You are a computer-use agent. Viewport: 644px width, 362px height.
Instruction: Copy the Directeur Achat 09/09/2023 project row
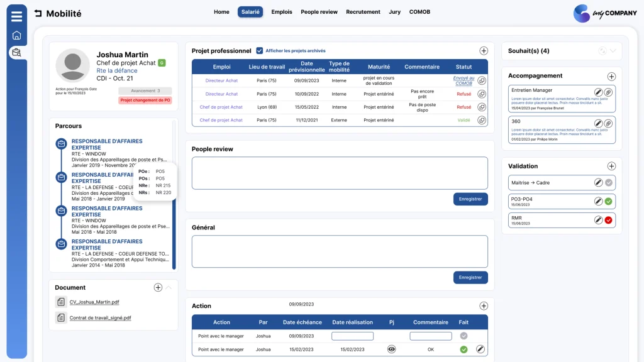482,80
